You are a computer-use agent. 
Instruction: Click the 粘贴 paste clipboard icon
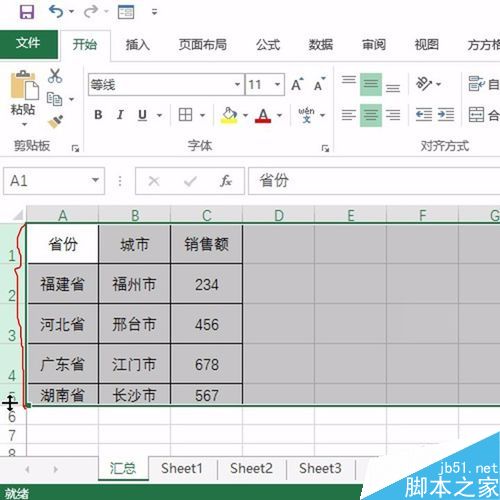(24, 85)
